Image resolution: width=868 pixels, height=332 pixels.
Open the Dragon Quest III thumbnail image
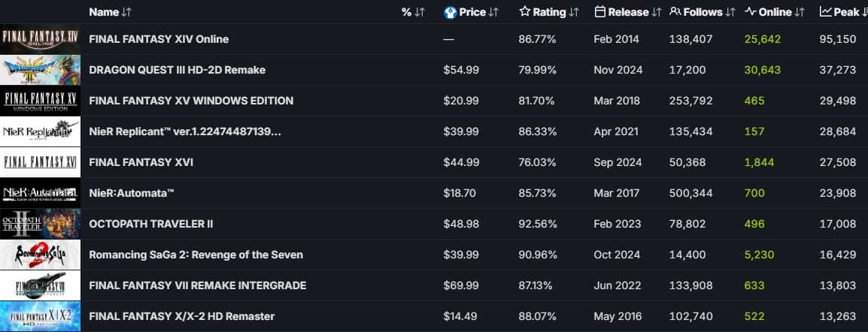pyautogui.click(x=40, y=70)
